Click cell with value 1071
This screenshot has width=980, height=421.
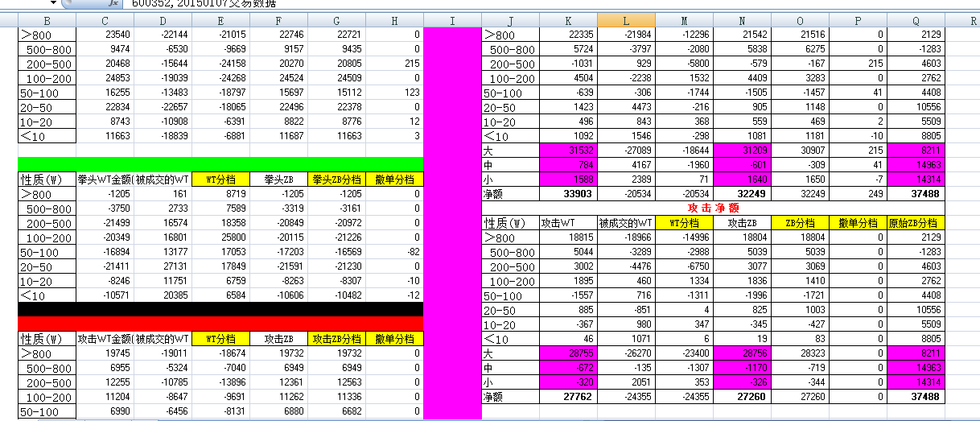tap(626, 339)
